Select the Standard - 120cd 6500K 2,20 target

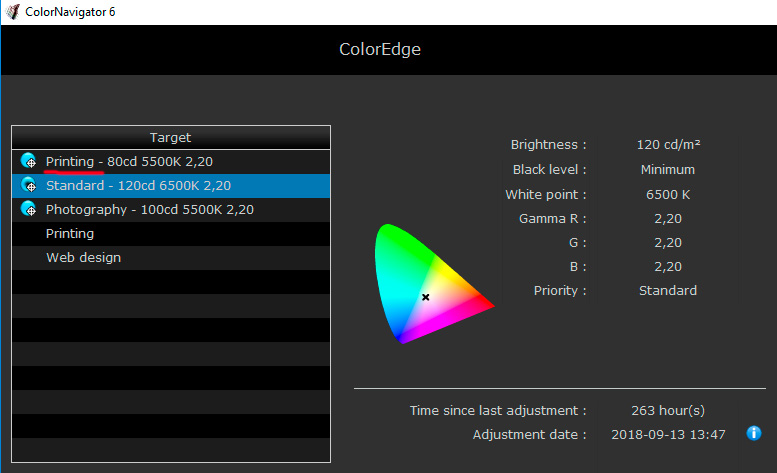(138, 186)
